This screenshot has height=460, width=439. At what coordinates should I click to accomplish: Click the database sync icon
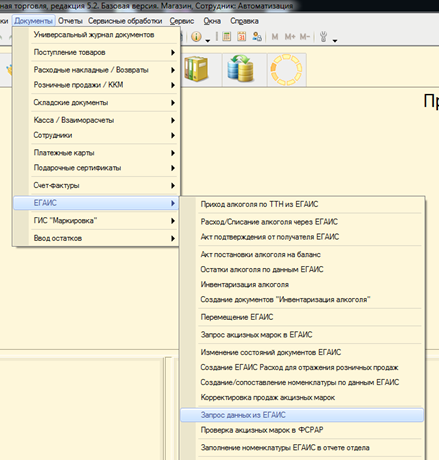[x=241, y=69]
